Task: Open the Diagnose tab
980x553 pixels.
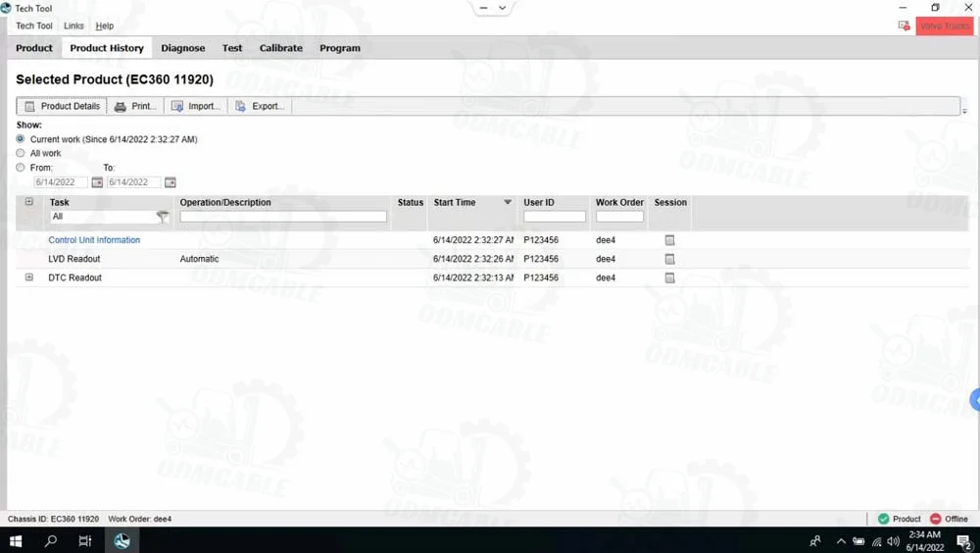Action: tap(183, 48)
